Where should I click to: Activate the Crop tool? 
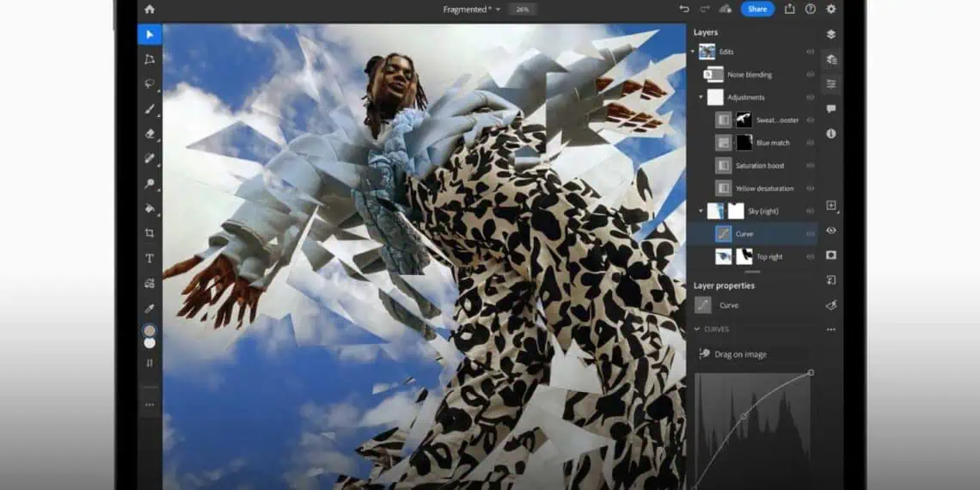[150, 233]
